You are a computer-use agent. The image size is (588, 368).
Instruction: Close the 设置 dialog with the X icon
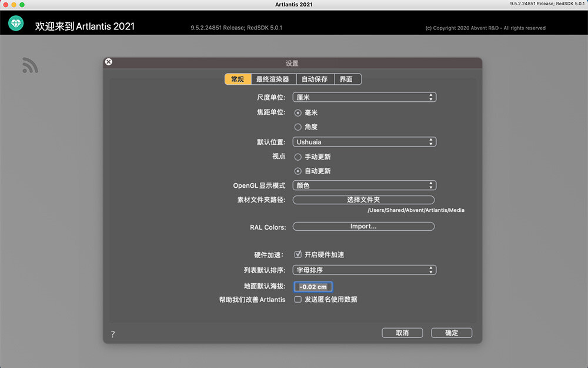point(108,62)
